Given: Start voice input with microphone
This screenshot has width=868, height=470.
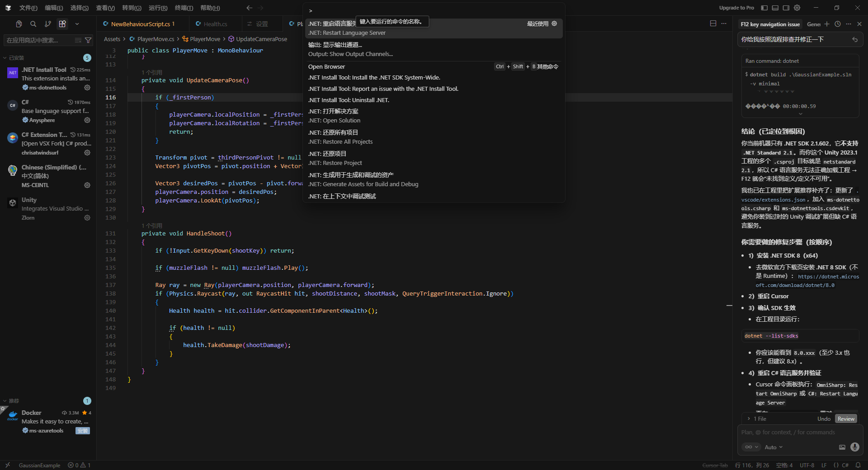Looking at the screenshot, I should (855, 447).
